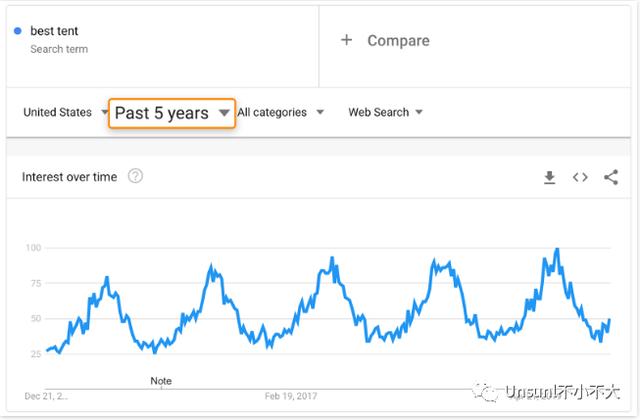Viewport: 640px width, 420px height.
Task: Open the United States region dropdown
Action: point(66,112)
